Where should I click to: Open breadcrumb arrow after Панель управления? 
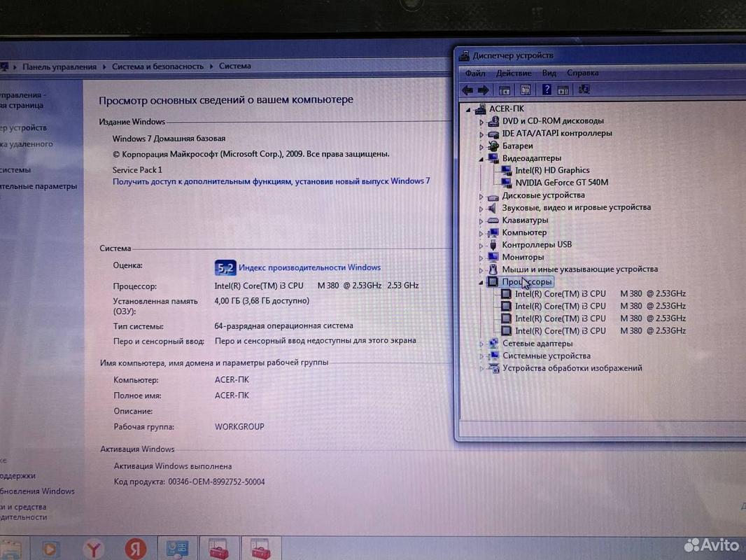pos(104,66)
